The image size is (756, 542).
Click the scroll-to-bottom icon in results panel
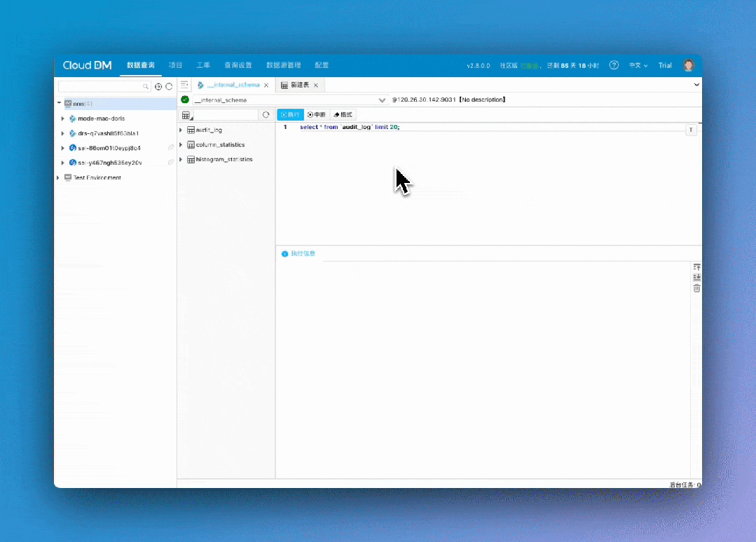click(x=696, y=278)
